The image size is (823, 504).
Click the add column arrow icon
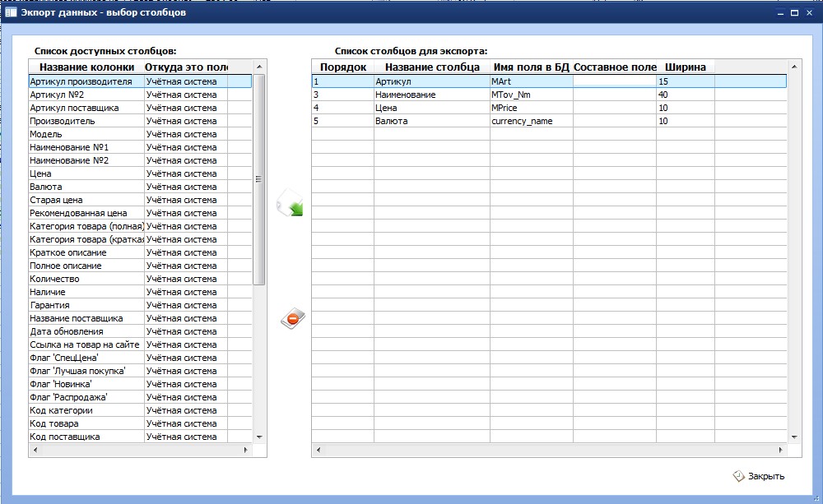coord(290,203)
